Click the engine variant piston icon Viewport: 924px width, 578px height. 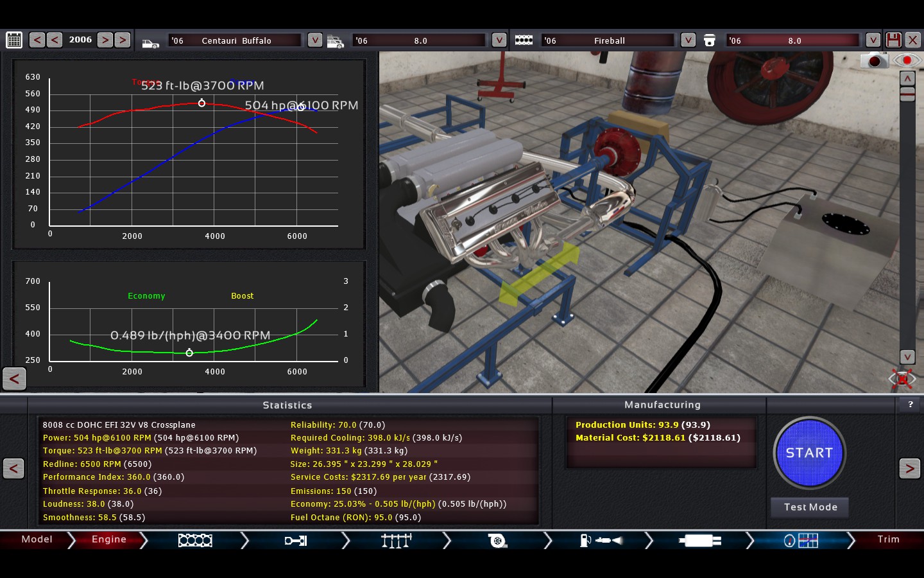(x=710, y=40)
